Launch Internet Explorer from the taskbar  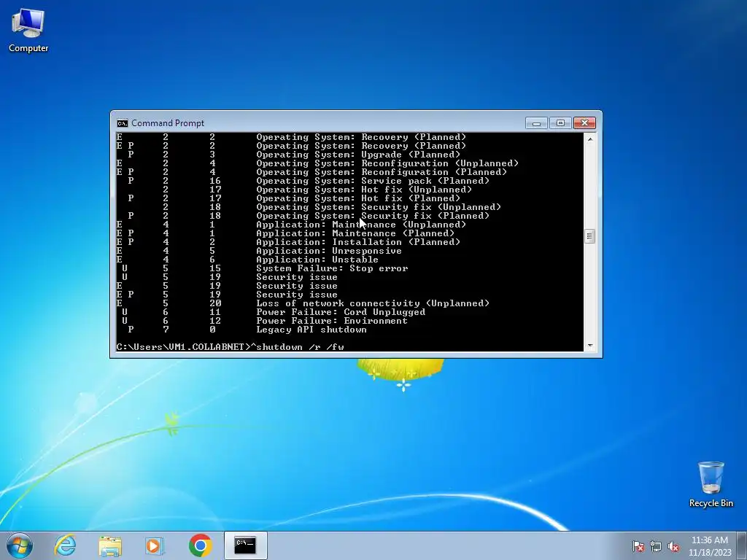[x=65, y=545]
